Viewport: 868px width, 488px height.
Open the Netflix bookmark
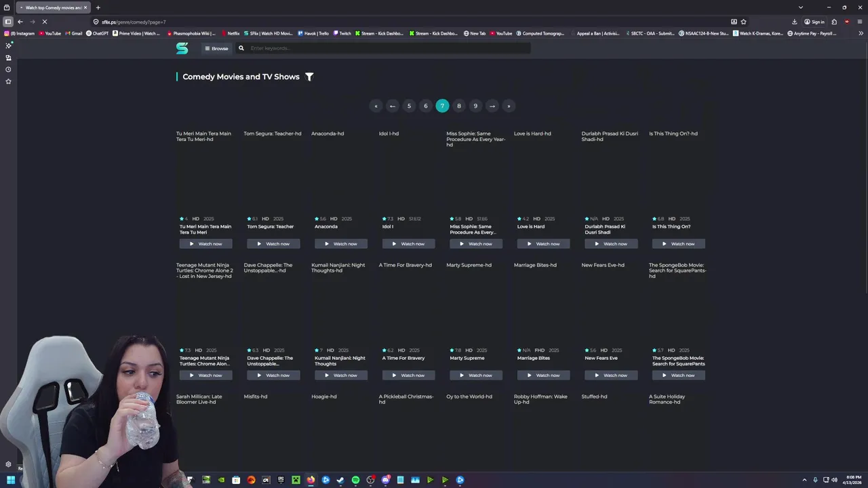tap(230, 33)
